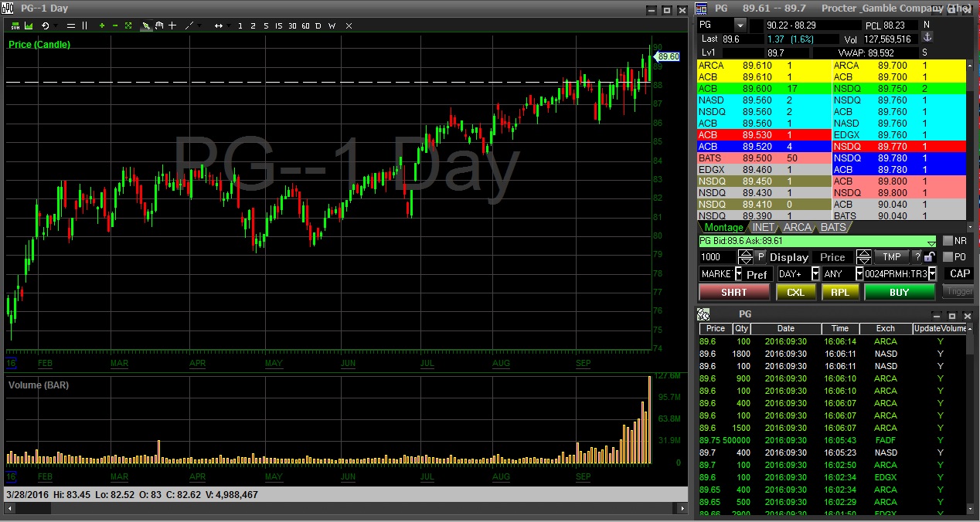Image resolution: width=980 pixels, height=522 pixels.
Task: Click the time and sales window icon
Action: point(703,314)
